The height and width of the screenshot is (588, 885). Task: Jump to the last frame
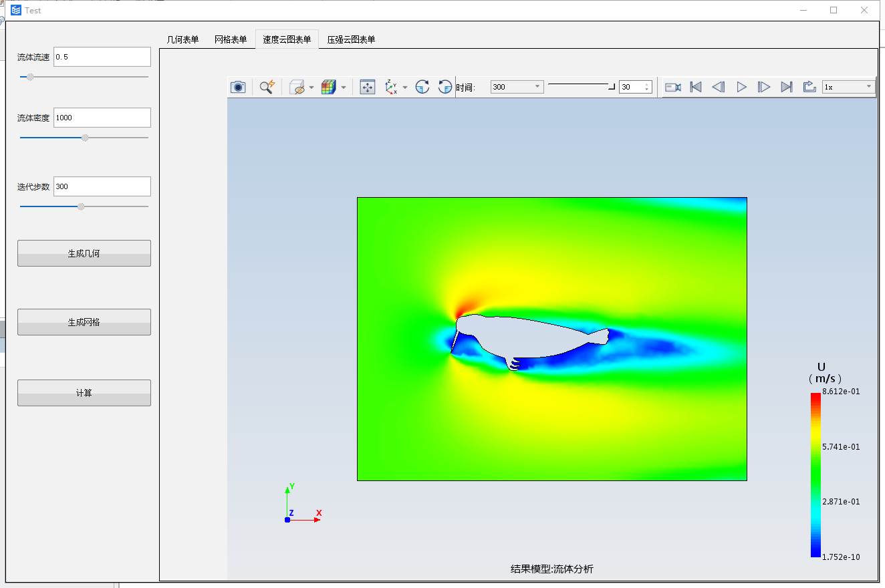point(787,87)
